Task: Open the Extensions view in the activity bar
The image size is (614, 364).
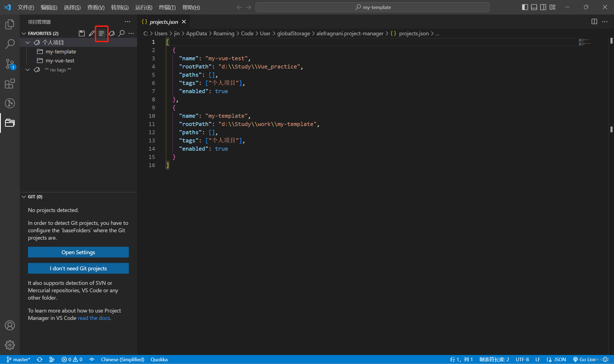Action: [10, 84]
